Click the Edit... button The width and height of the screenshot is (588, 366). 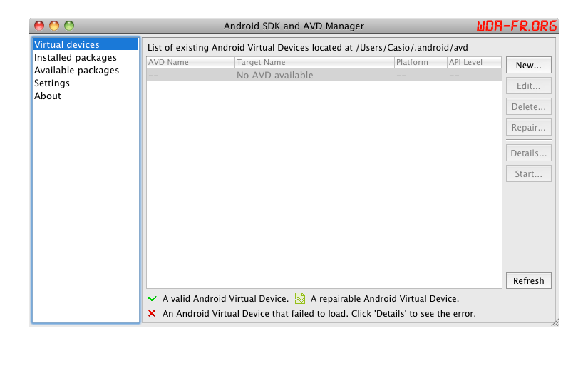[528, 86]
